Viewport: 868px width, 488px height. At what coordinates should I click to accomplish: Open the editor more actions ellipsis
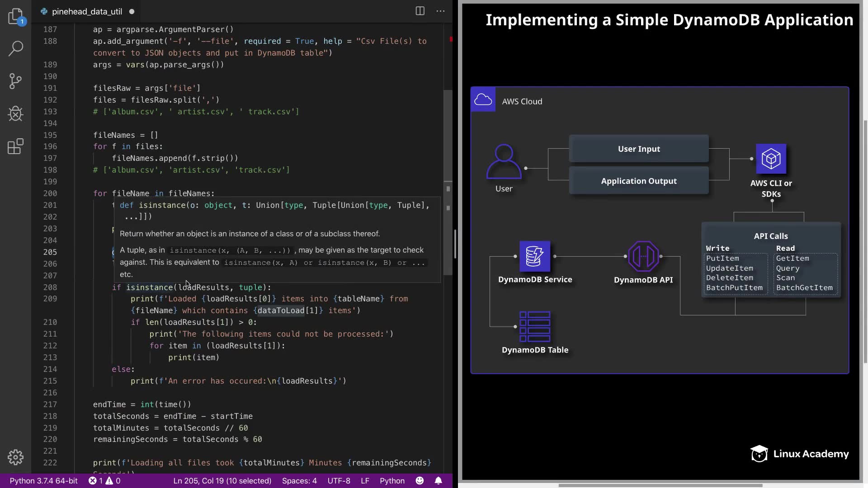[x=440, y=11]
